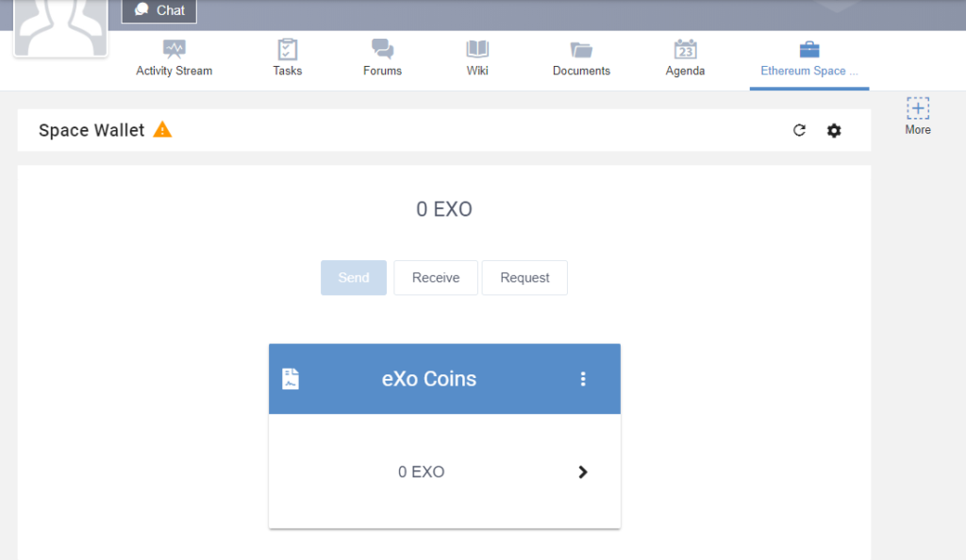
Task: Click the Receive button
Action: pos(436,277)
